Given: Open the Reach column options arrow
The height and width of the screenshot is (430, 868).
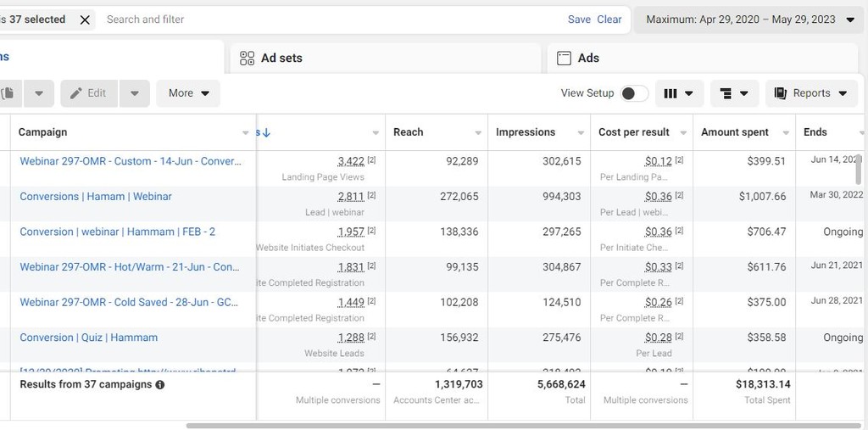Looking at the screenshot, I should [478, 133].
